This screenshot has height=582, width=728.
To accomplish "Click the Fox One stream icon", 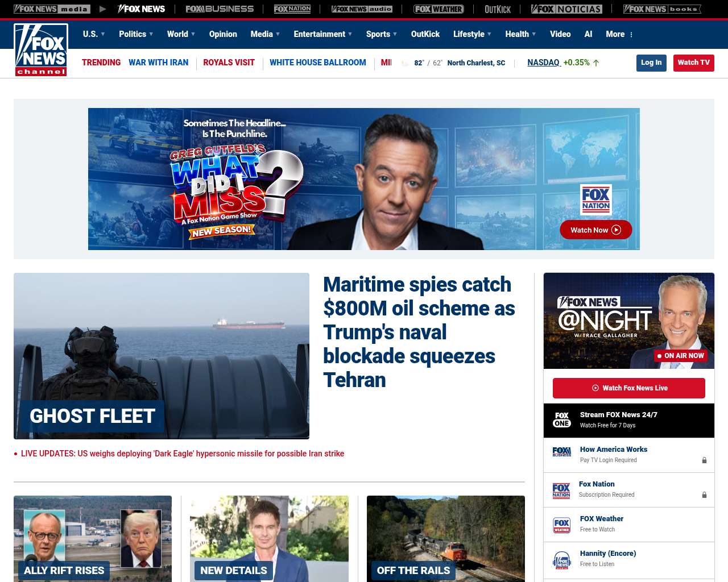I will click(x=562, y=420).
